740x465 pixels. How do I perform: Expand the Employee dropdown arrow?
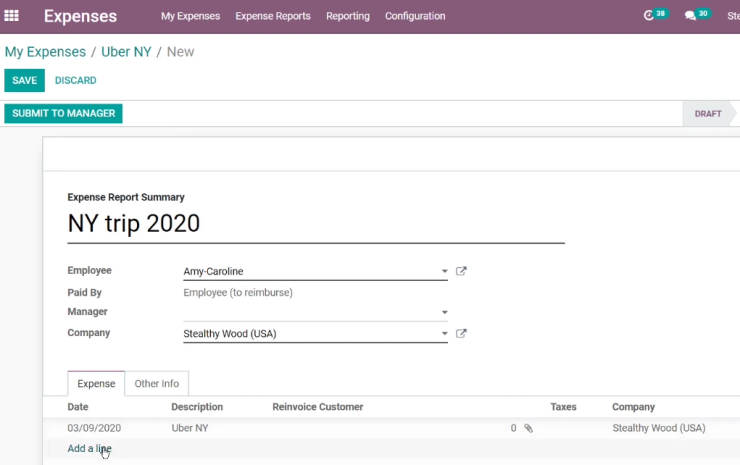pyautogui.click(x=444, y=271)
